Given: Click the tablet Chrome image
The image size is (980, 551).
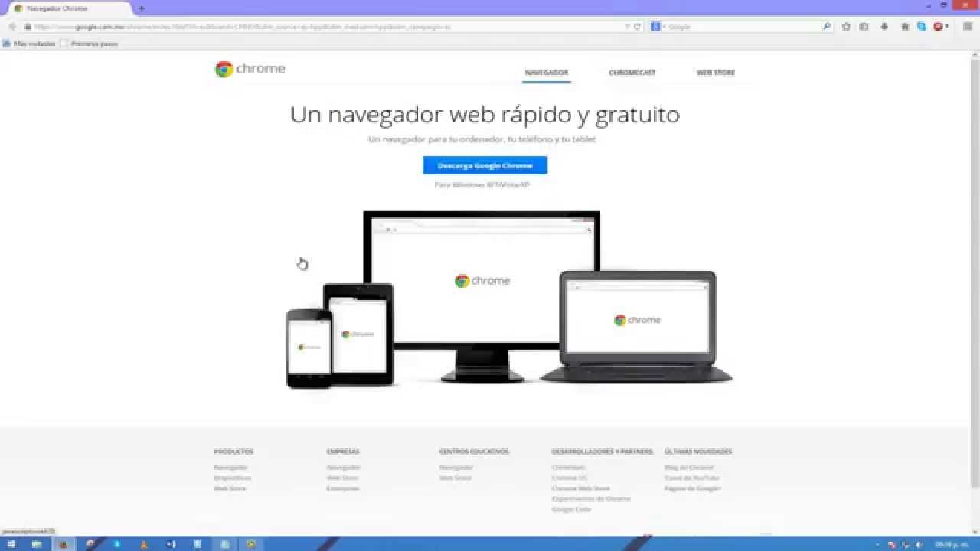Looking at the screenshot, I should pos(358,334).
